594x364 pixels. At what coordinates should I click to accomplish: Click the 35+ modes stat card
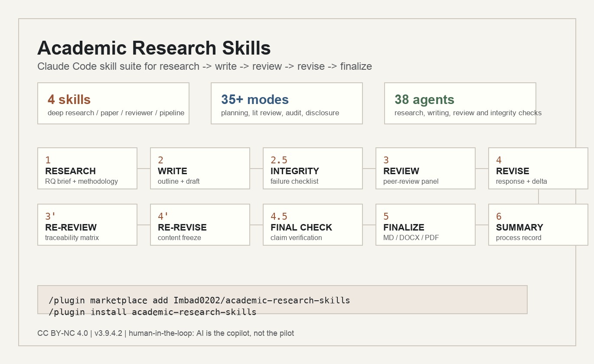pos(287,103)
